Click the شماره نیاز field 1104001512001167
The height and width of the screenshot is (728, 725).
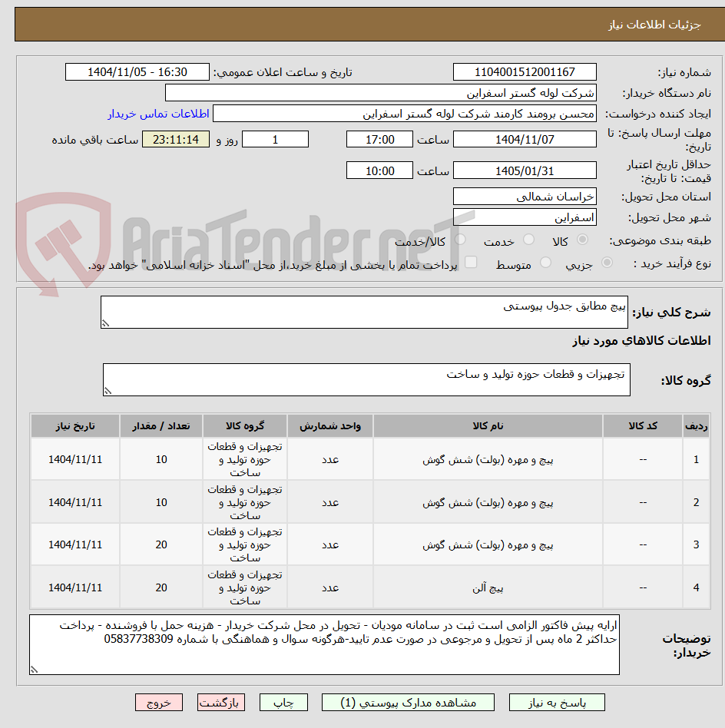(525, 72)
